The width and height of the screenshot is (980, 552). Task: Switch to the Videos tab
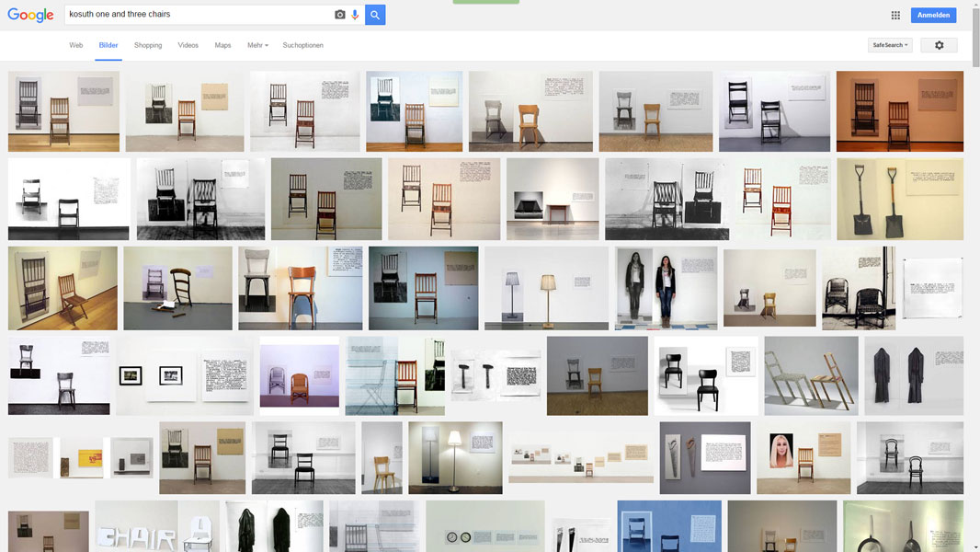[x=188, y=45]
